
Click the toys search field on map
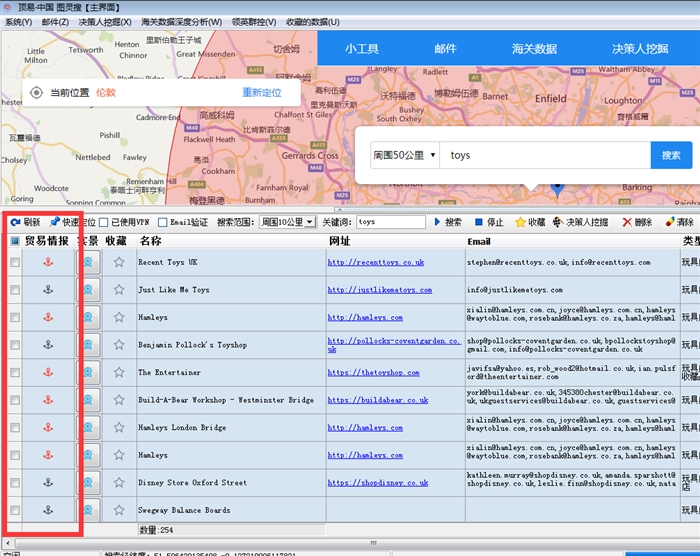pos(545,155)
